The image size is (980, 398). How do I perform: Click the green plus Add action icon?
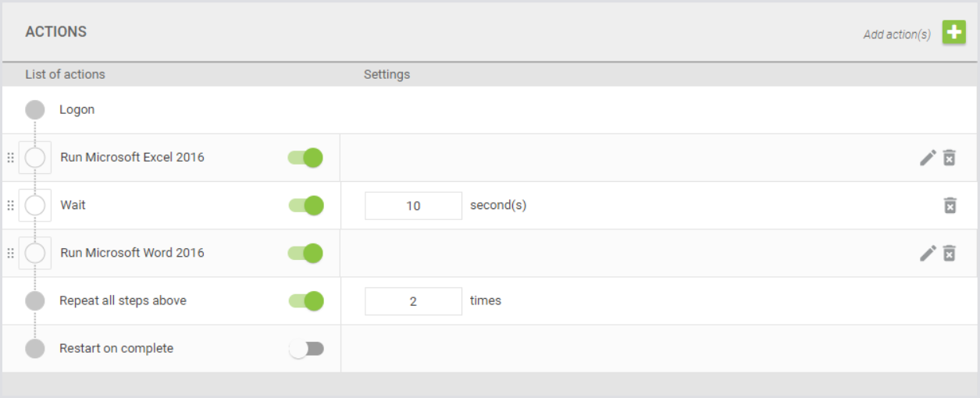click(x=953, y=33)
